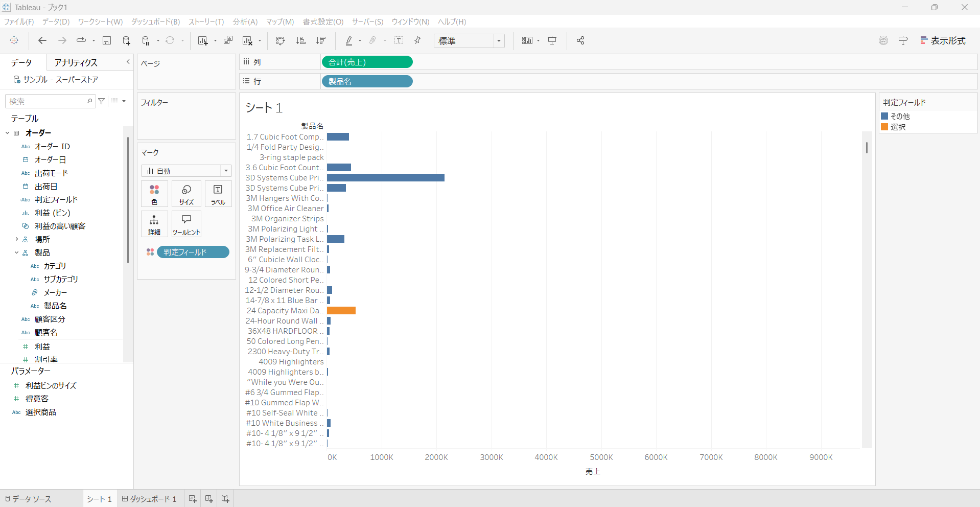Click the swap rows and columns icon
The height and width of the screenshot is (507, 980).
280,41
